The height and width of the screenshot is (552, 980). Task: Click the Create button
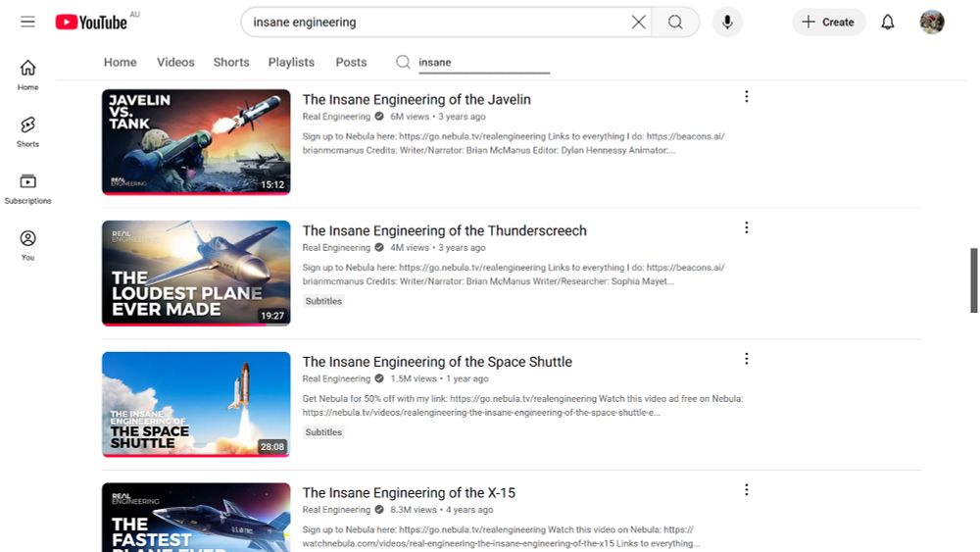[829, 23]
